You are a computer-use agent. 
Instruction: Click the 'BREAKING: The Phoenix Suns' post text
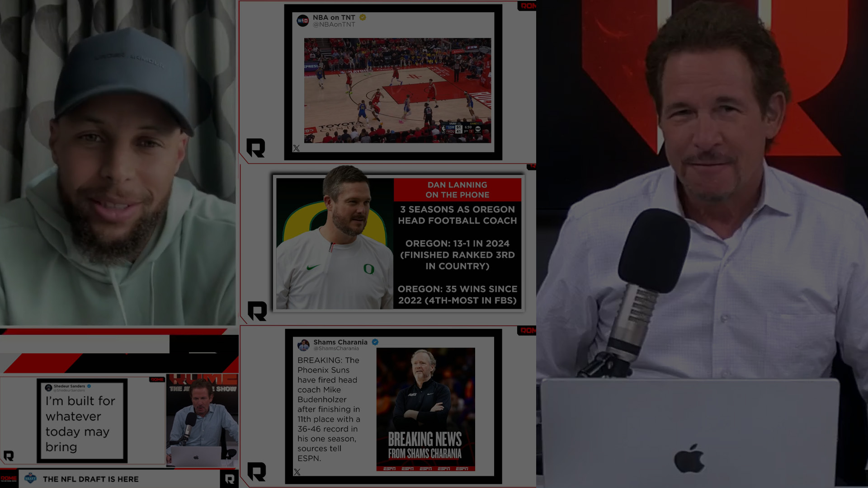pyautogui.click(x=329, y=409)
